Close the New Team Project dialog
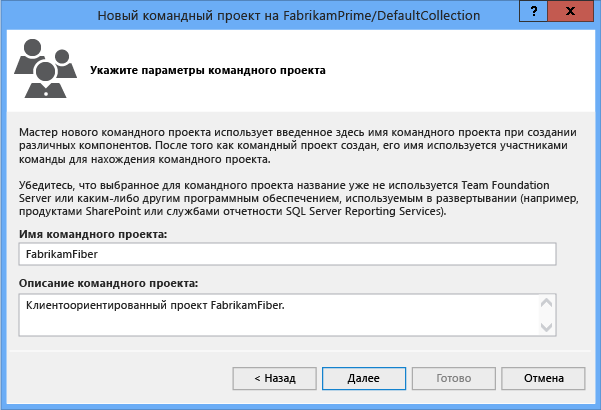This screenshot has height=410, width=601. [570, 11]
